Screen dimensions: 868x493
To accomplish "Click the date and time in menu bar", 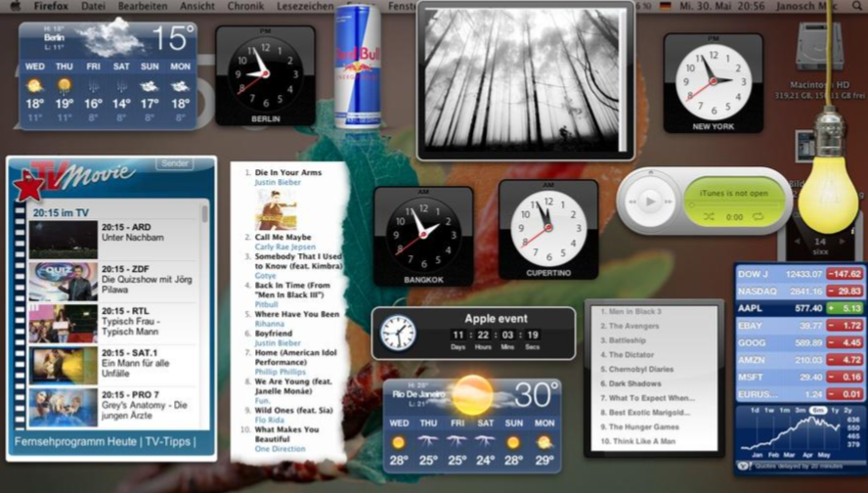I will point(721,6).
